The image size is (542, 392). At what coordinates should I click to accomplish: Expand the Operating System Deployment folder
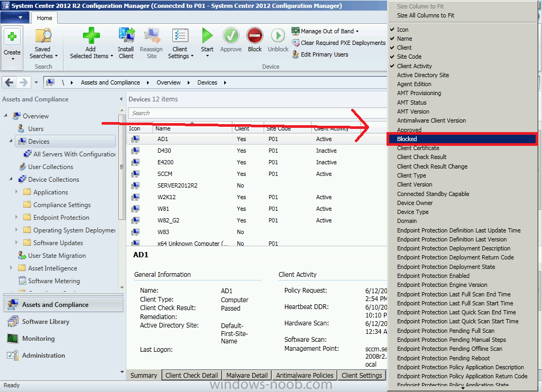coord(16,230)
